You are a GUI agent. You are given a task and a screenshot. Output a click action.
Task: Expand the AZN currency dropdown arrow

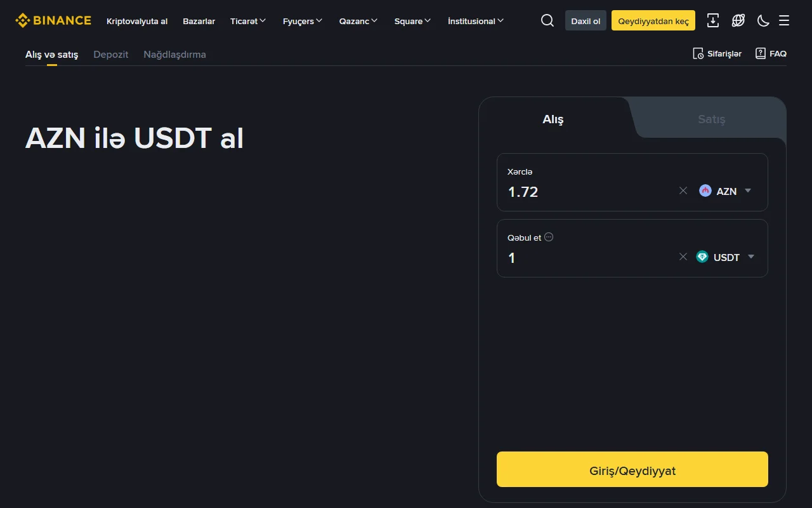[x=748, y=190]
